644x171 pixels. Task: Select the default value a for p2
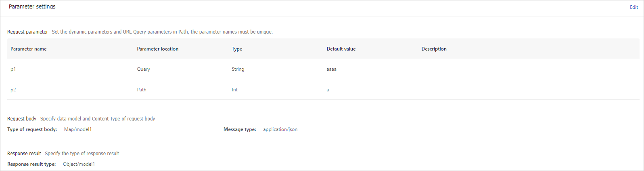click(328, 90)
